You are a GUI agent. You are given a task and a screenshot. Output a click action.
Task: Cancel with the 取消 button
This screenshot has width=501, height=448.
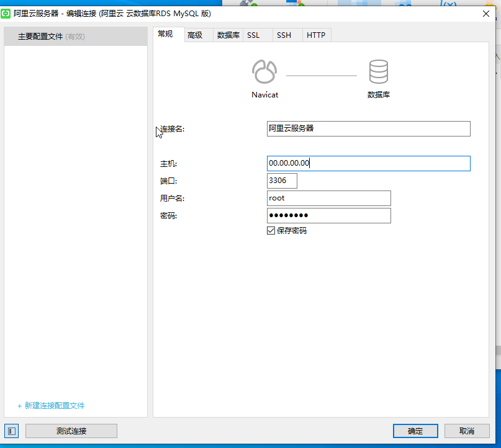467,431
